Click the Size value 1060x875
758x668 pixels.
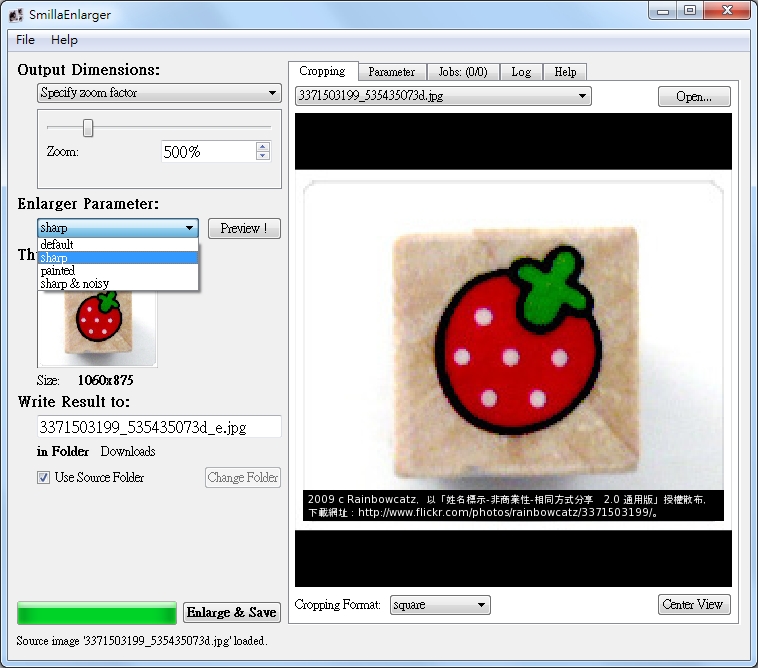coord(105,380)
